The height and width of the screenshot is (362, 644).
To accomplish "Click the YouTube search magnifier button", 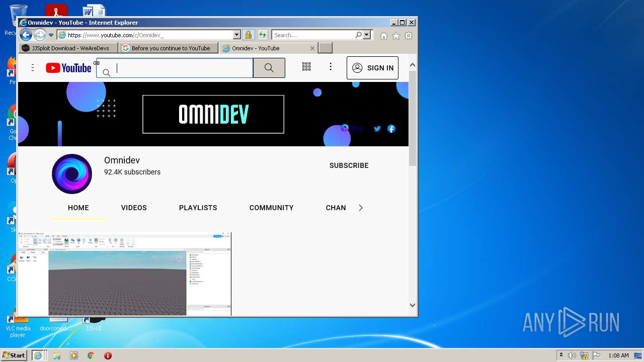I will pos(269,68).
